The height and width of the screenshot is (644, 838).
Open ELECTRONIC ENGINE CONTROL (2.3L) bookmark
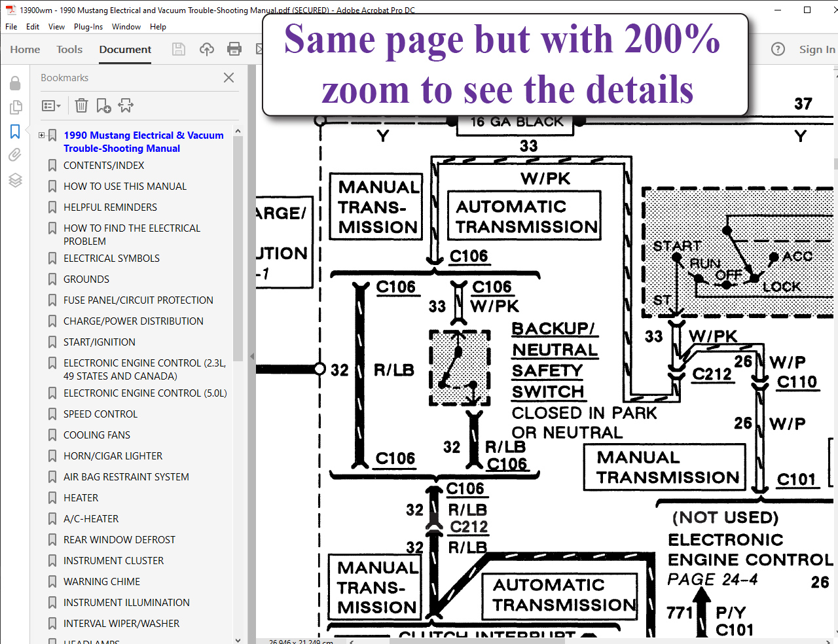point(145,370)
